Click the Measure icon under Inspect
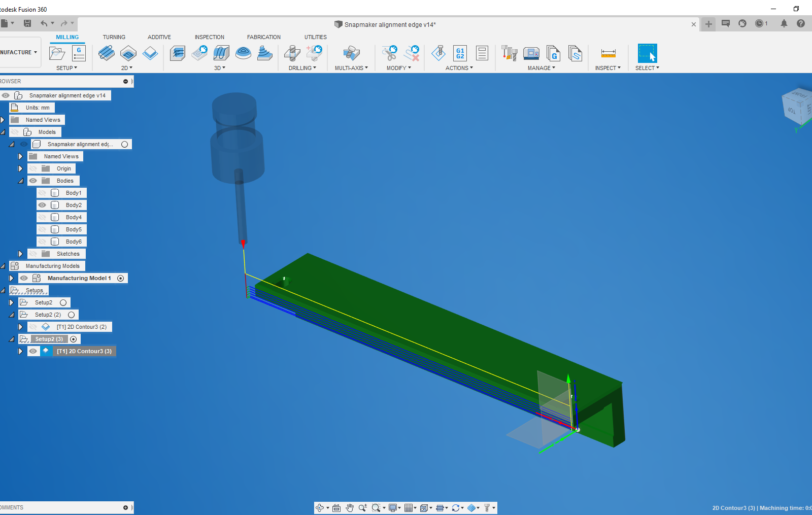Viewport: 812px width, 515px height. tap(607, 53)
